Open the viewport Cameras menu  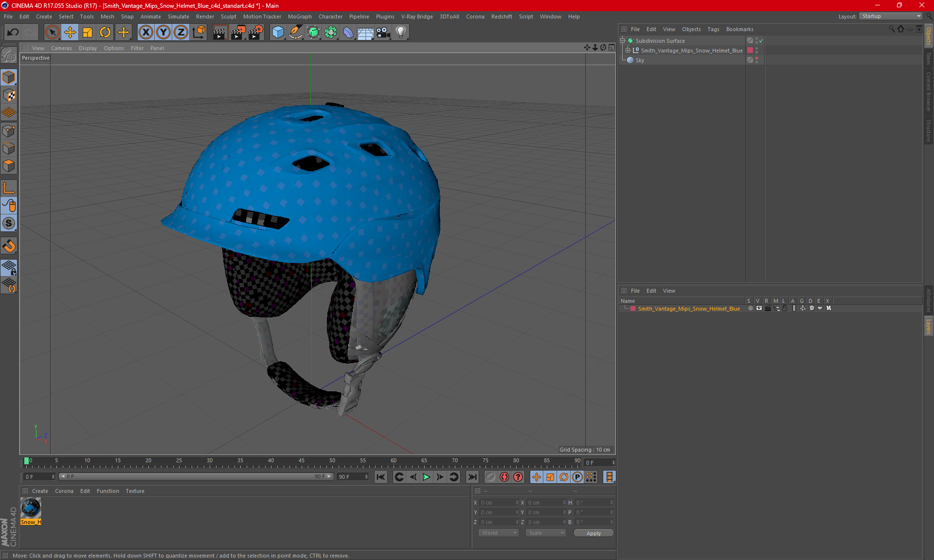(x=61, y=48)
